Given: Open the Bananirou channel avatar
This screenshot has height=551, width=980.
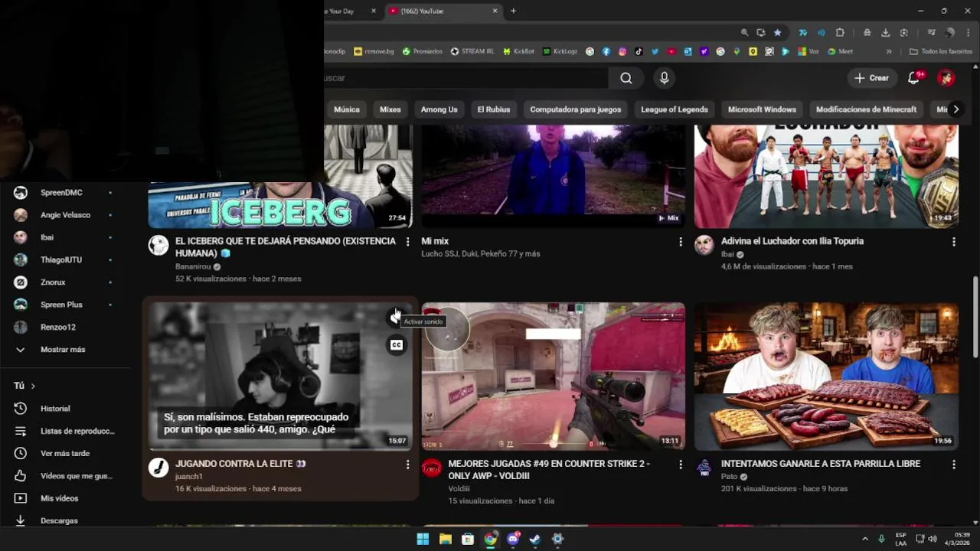Looking at the screenshot, I should [x=158, y=245].
